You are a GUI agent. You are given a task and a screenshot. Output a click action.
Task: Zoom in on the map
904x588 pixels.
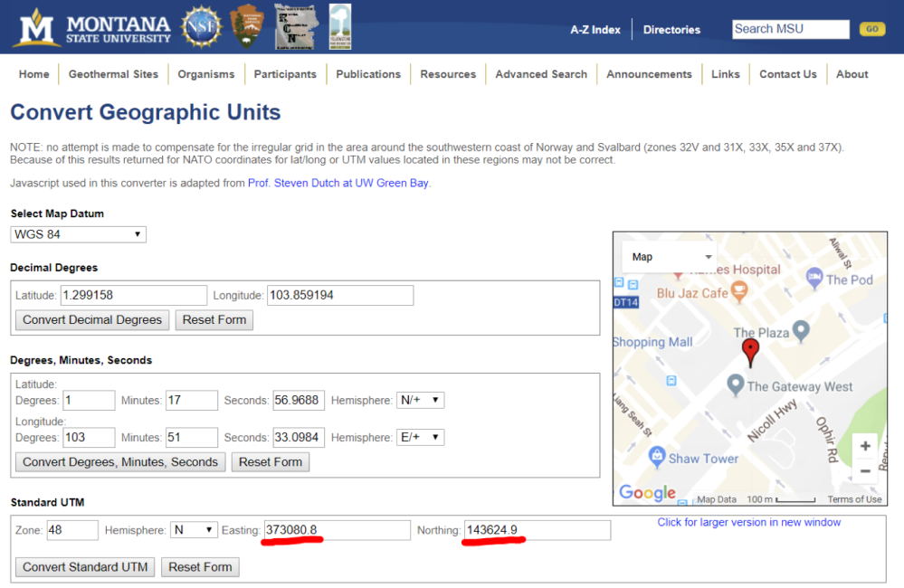[x=865, y=446]
